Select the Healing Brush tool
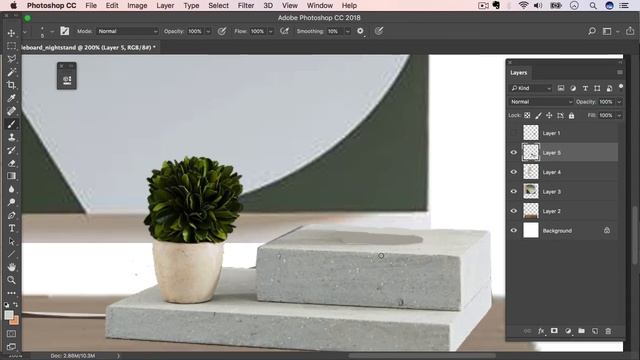Viewport: 640px width, 360px height. click(11, 111)
